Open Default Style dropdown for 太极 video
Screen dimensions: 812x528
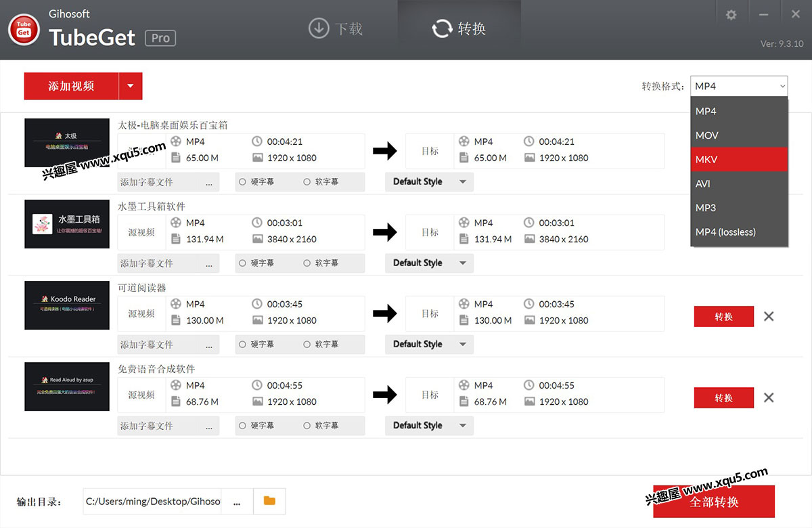click(429, 181)
